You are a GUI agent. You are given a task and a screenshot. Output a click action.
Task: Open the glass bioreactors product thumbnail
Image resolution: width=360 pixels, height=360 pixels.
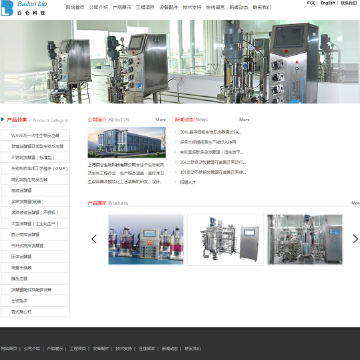(146, 240)
